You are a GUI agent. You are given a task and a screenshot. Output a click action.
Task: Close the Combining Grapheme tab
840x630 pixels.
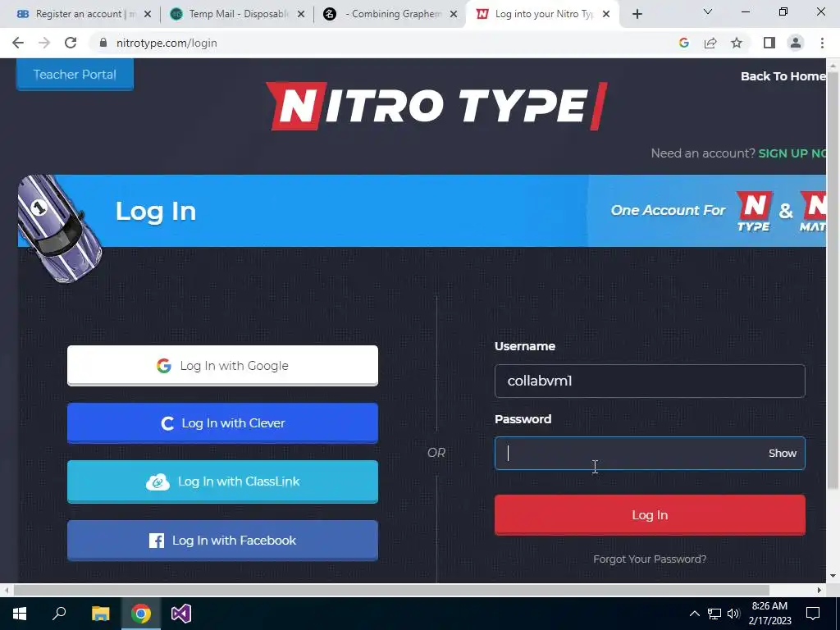pos(454,14)
